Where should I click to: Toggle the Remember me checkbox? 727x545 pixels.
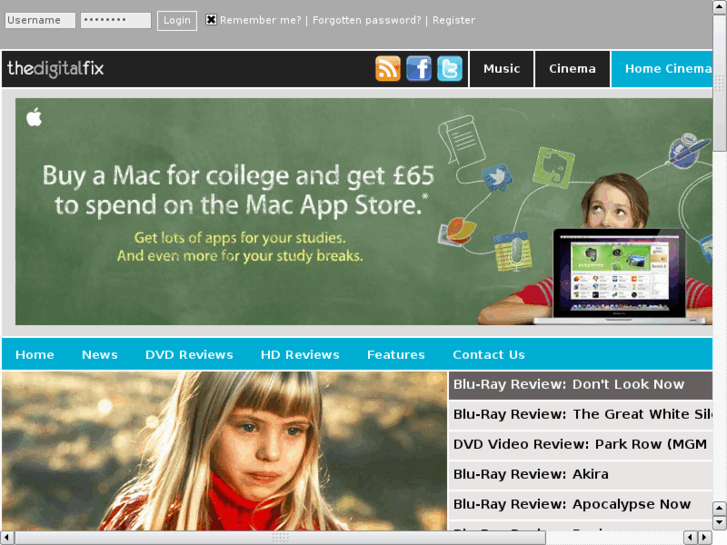coord(211,19)
